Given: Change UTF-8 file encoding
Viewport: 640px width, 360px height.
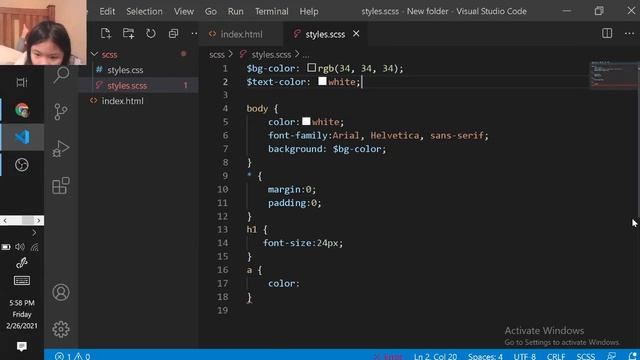Looking at the screenshot, I should pos(524,356).
